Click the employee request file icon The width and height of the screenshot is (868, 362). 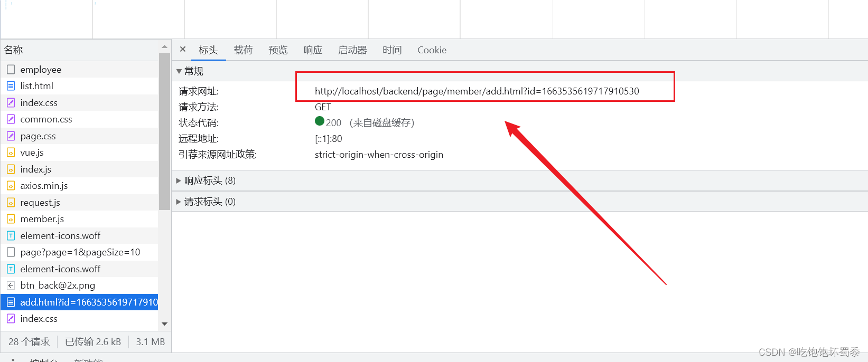click(11, 69)
